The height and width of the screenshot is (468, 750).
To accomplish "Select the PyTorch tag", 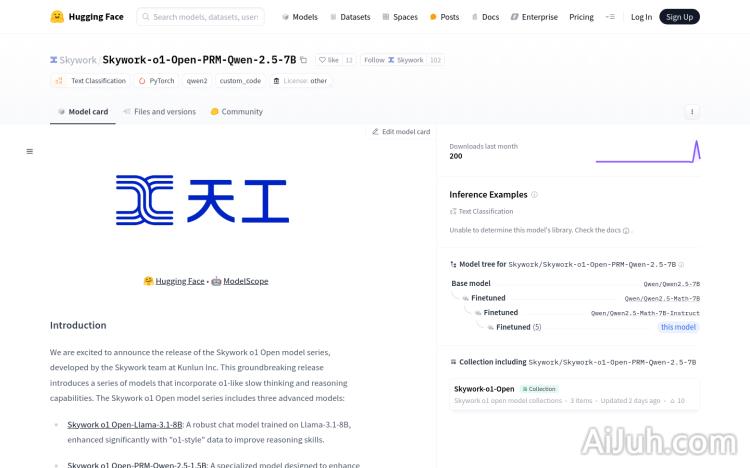I will click(x=156, y=81).
